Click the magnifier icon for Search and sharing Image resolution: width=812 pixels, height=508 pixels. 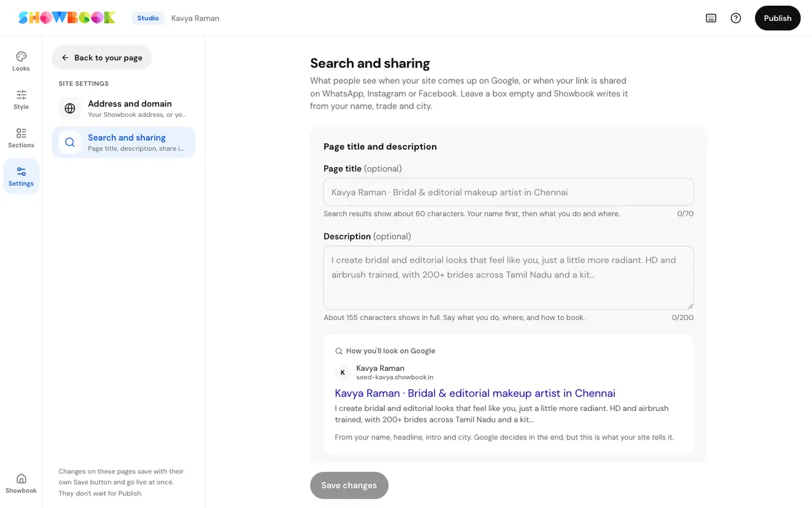[x=70, y=142]
